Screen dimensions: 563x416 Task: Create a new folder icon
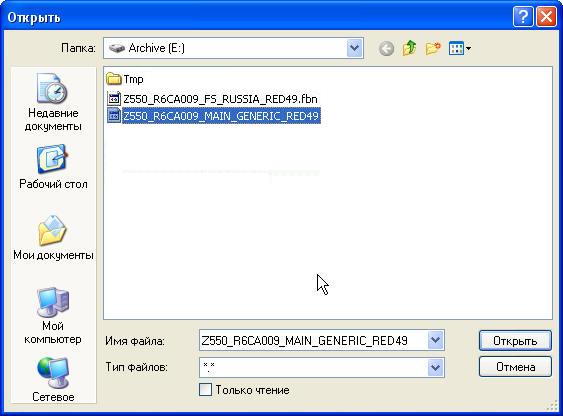433,48
